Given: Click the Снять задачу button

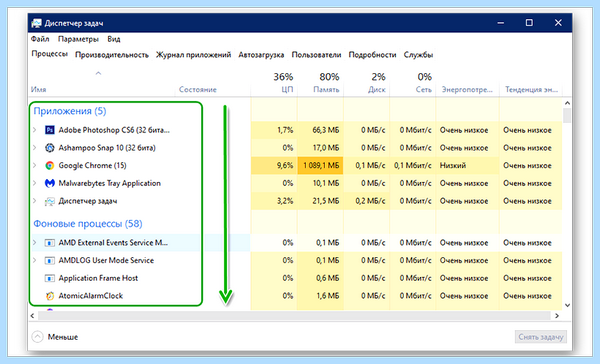Looking at the screenshot, I should click(x=541, y=337).
